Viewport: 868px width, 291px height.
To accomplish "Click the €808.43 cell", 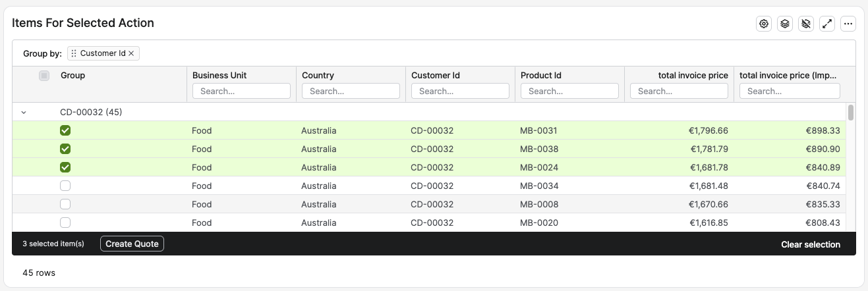I will 823,223.
